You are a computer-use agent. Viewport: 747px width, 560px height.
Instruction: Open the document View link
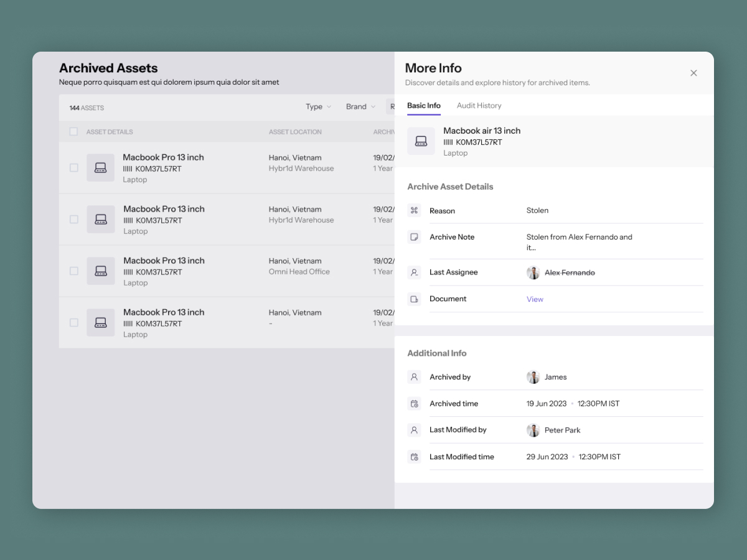535,299
